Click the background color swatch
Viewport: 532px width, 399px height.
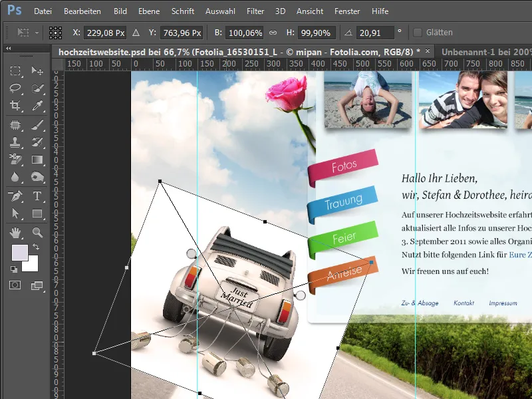click(x=33, y=265)
